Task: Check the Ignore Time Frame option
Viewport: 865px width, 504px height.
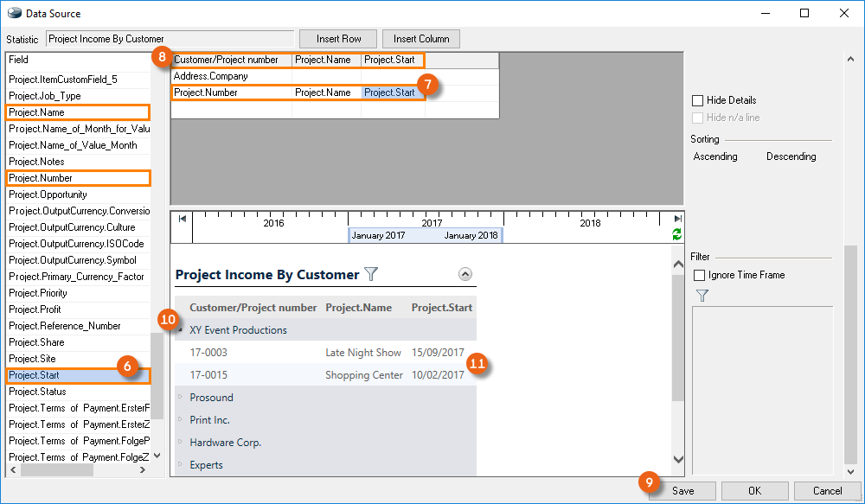Action: pos(700,275)
